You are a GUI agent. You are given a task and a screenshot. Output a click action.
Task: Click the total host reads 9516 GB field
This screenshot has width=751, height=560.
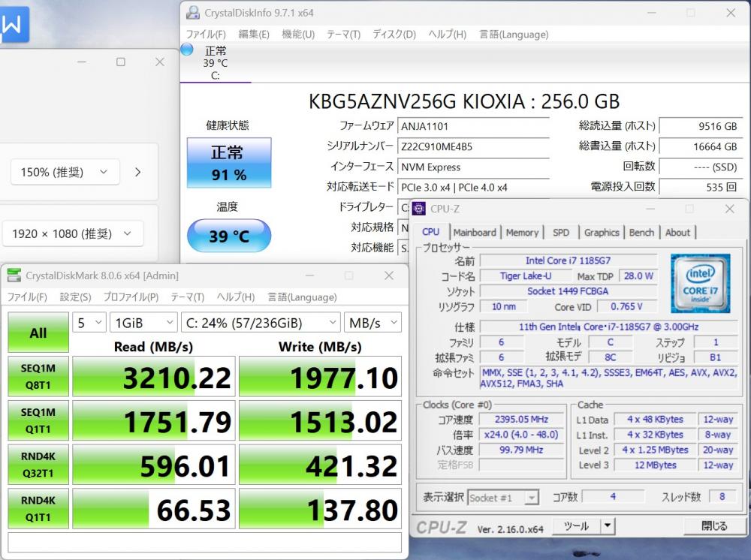click(x=701, y=126)
